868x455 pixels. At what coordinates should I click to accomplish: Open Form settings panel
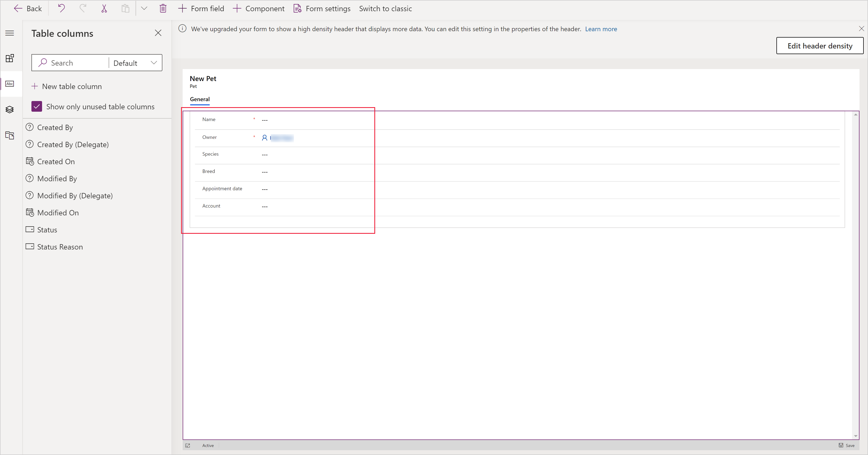(323, 9)
